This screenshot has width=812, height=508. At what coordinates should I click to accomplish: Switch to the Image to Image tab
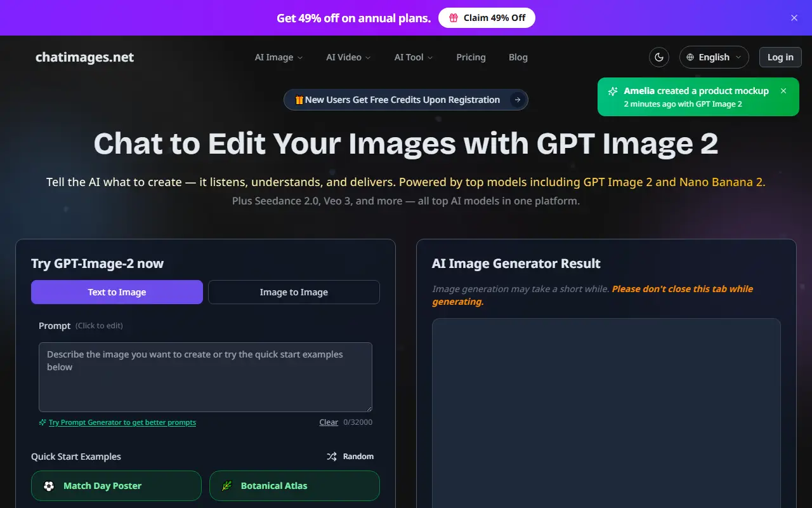coord(294,292)
